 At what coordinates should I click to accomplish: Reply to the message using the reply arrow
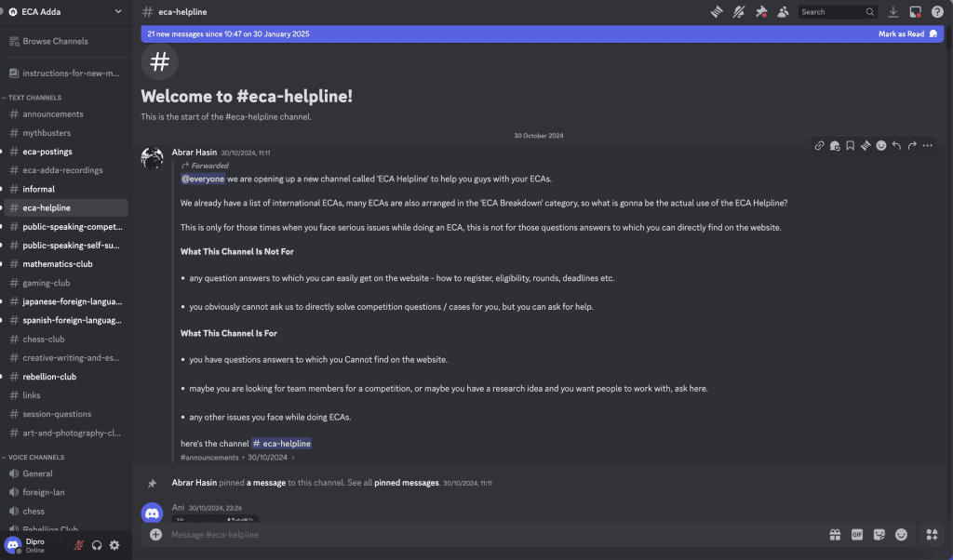tap(896, 146)
